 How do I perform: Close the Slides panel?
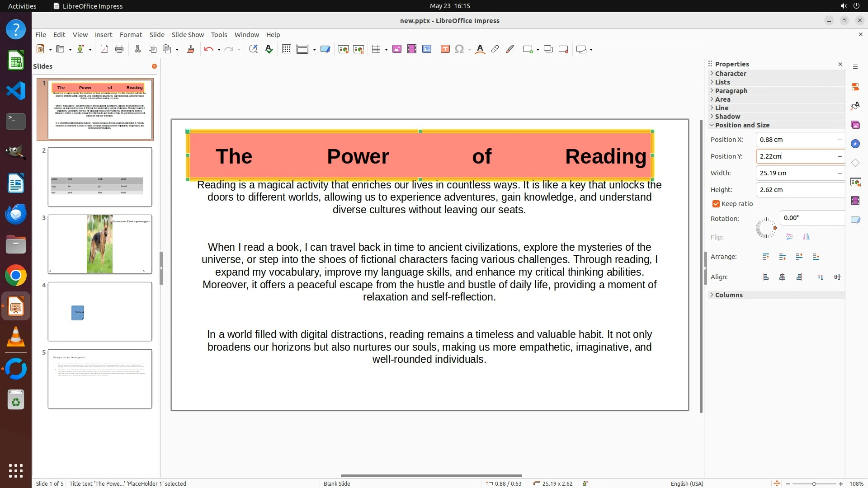point(154,66)
